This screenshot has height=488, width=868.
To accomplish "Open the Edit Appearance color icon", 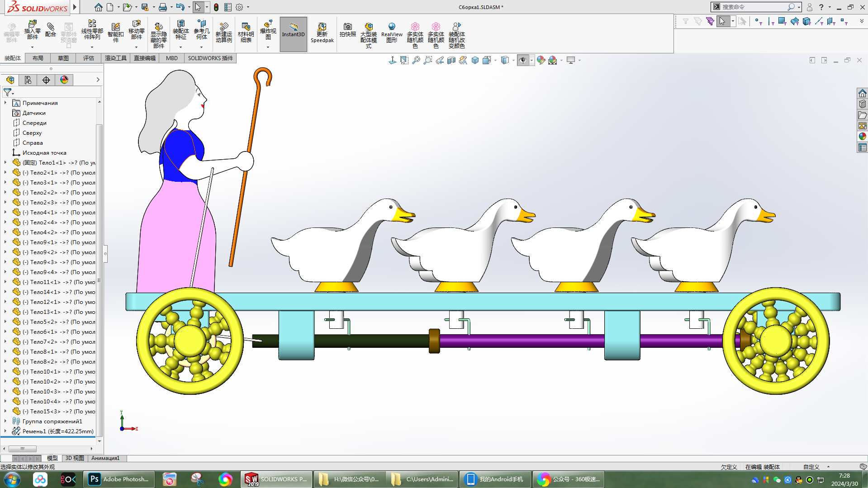I will coord(541,60).
